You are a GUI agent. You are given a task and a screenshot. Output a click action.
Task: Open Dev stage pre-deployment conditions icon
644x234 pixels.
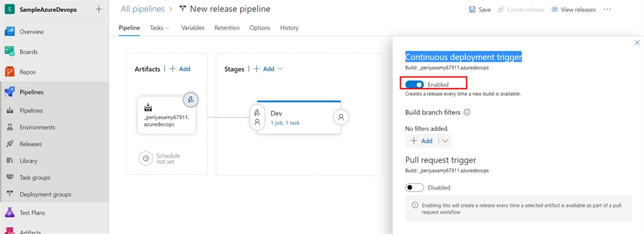[257, 117]
